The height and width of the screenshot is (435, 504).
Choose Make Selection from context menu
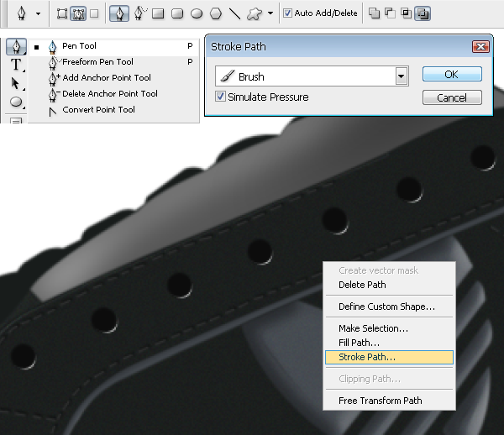point(389,328)
